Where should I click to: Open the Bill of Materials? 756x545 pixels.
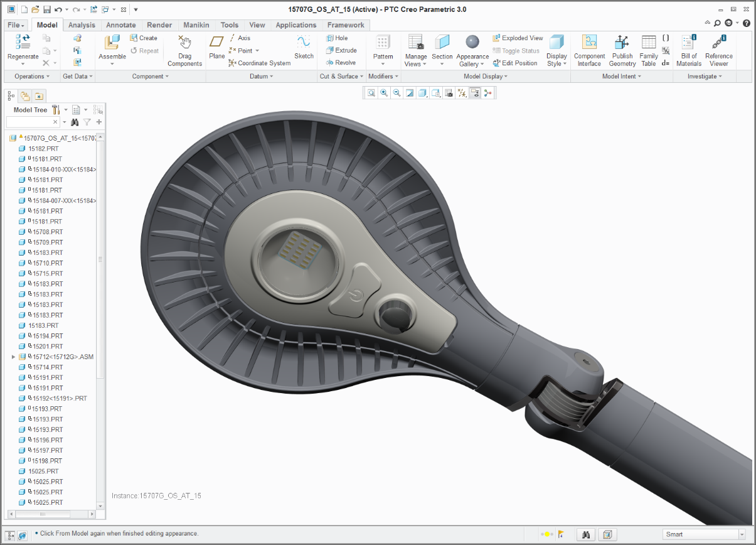click(689, 50)
